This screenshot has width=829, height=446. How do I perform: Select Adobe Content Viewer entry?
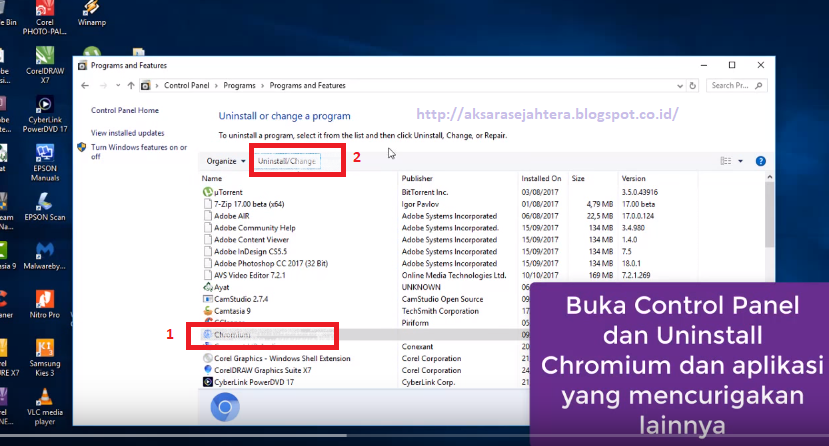[x=246, y=240]
